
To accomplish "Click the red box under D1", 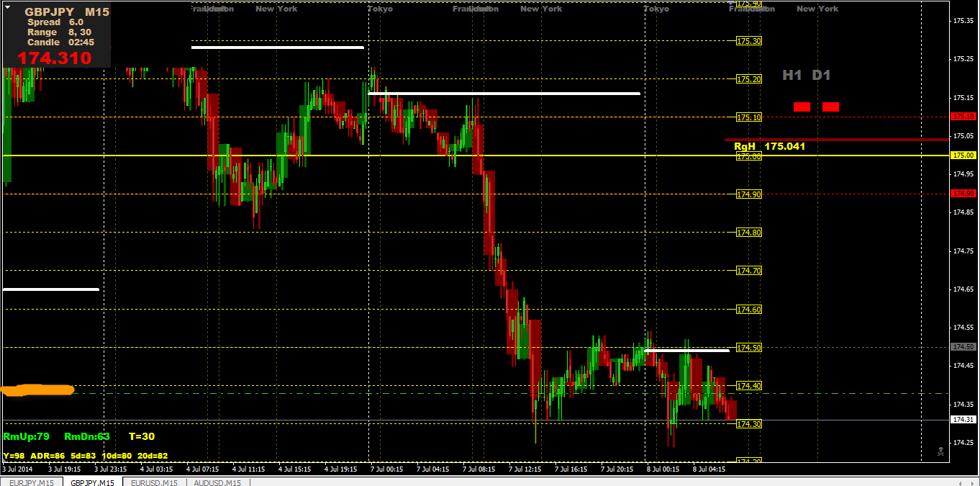I will click(x=830, y=107).
